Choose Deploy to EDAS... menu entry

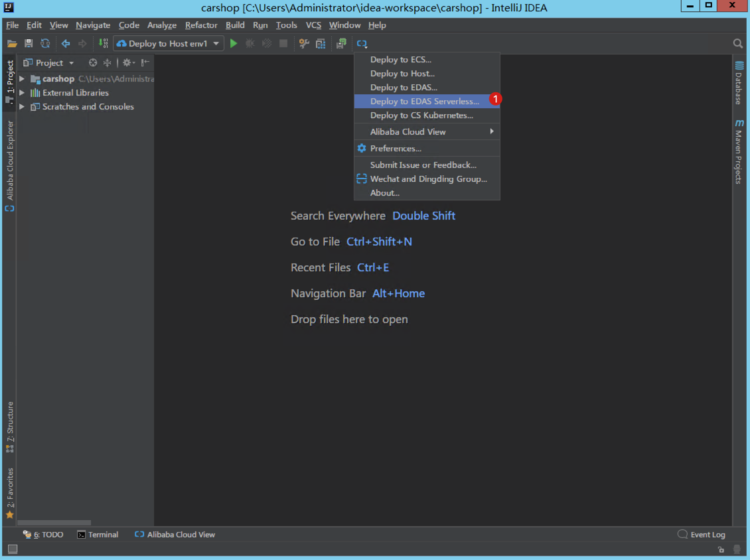[427, 88]
